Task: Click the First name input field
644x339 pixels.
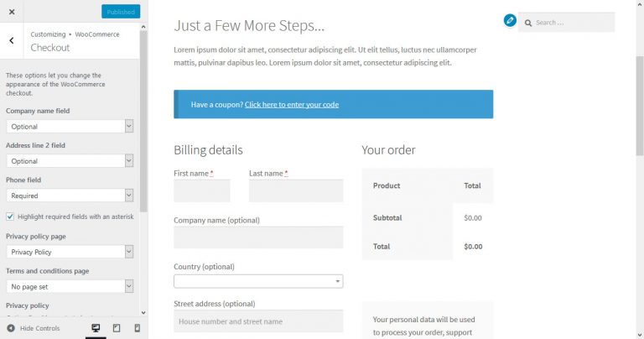Action: coord(202,190)
